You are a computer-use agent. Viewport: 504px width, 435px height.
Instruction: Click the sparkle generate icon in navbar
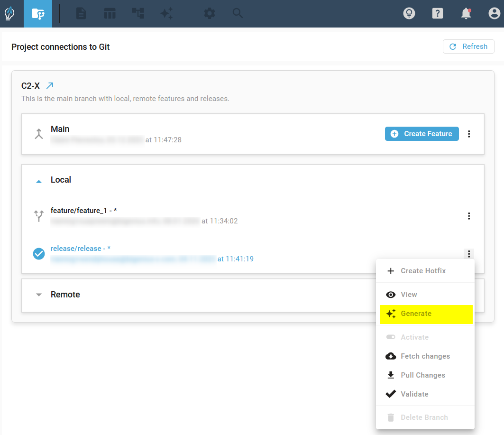(166, 14)
